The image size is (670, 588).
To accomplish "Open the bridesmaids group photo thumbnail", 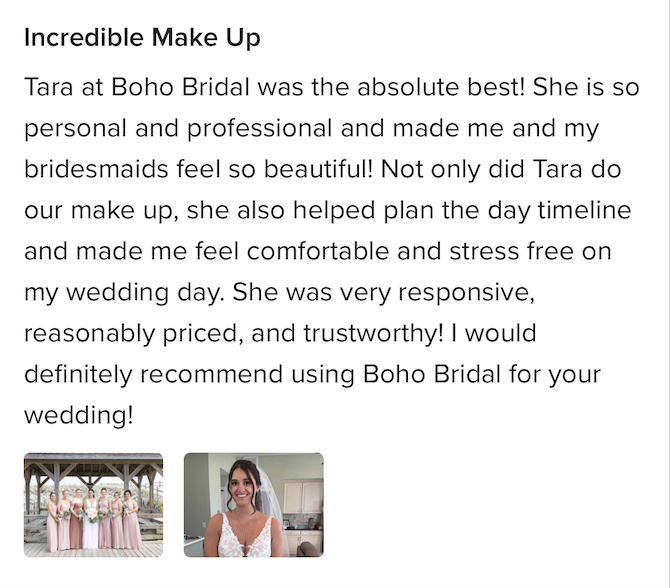I will click(93, 505).
